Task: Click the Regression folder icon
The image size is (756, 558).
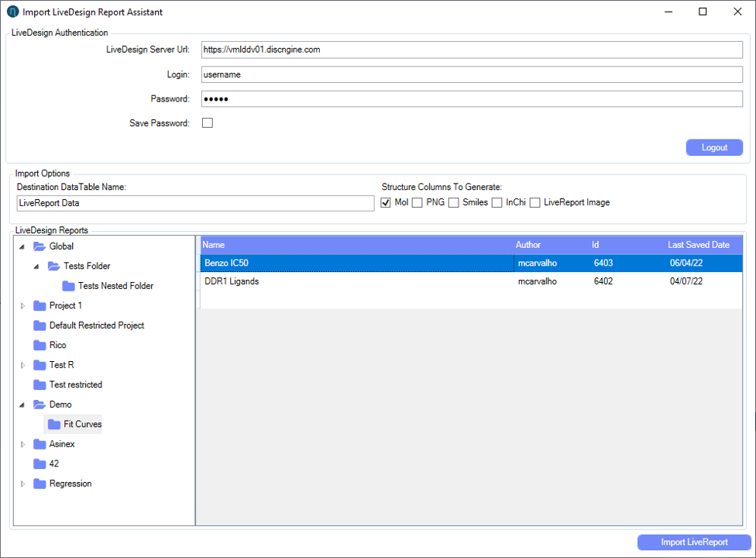Action: point(40,484)
